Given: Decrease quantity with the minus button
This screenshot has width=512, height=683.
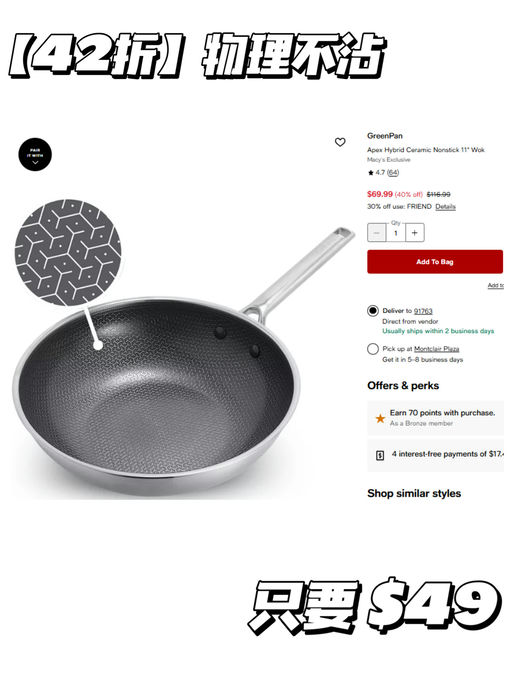Looking at the screenshot, I should pyautogui.click(x=376, y=233).
